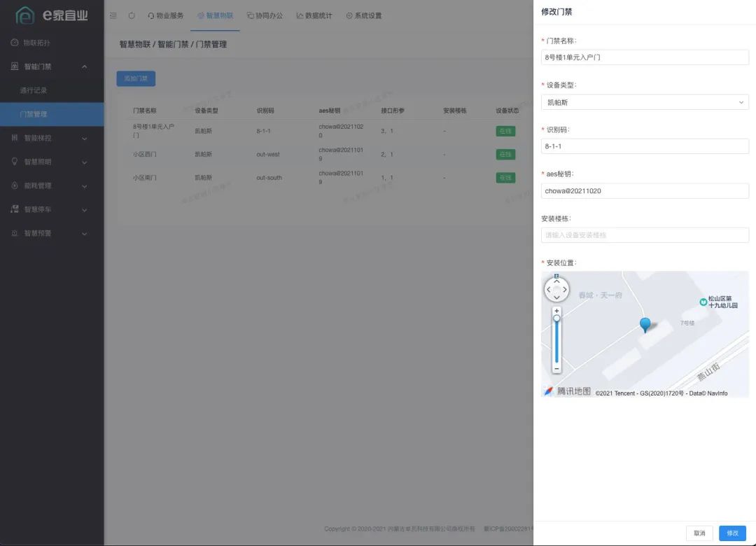Open the 物联拓扑 topology page from sidebar
This screenshot has width=756, height=546.
42,42
